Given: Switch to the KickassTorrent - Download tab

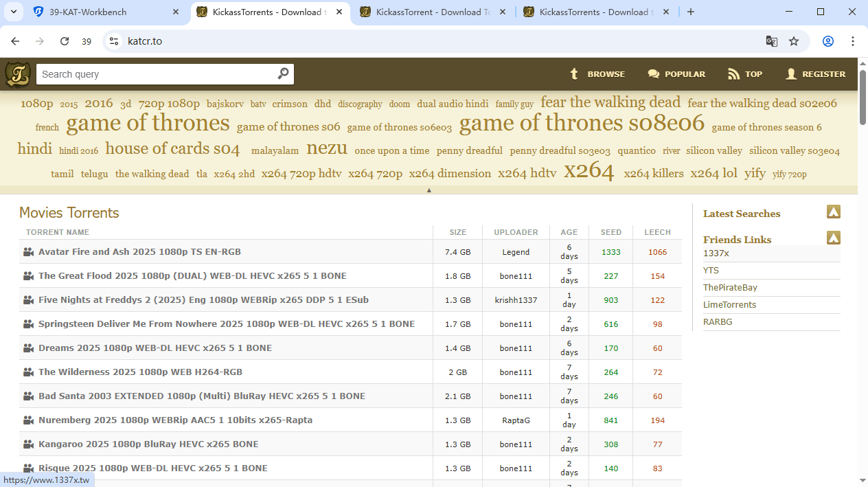Looking at the screenshot, I should (433, 12).
